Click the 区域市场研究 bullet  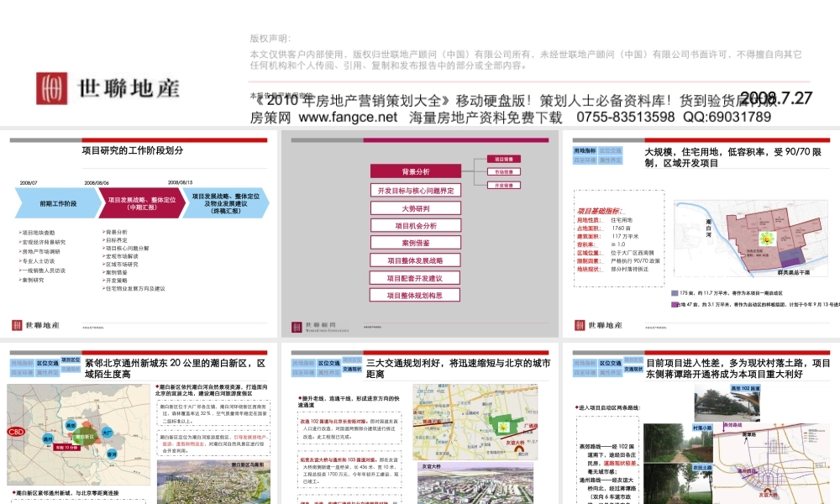coord(120,264)
